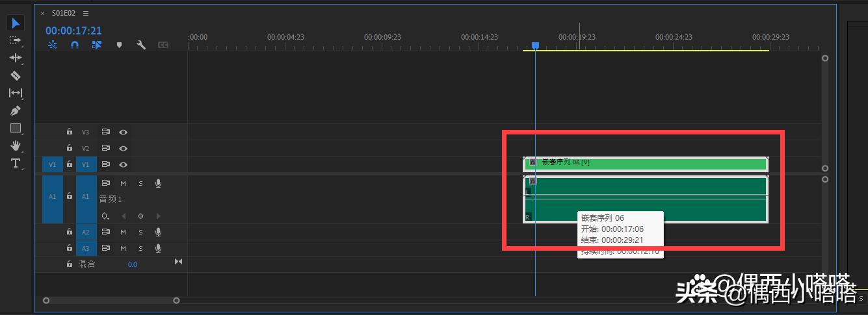Toggle A1 track targeting button
Viewport: 868px width, 315px height.
(x=86, y=199)
